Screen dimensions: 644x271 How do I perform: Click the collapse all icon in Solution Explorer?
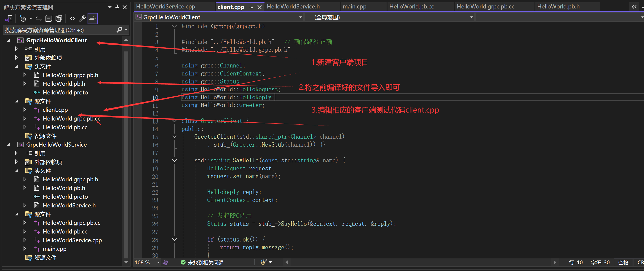pos(49,18)
